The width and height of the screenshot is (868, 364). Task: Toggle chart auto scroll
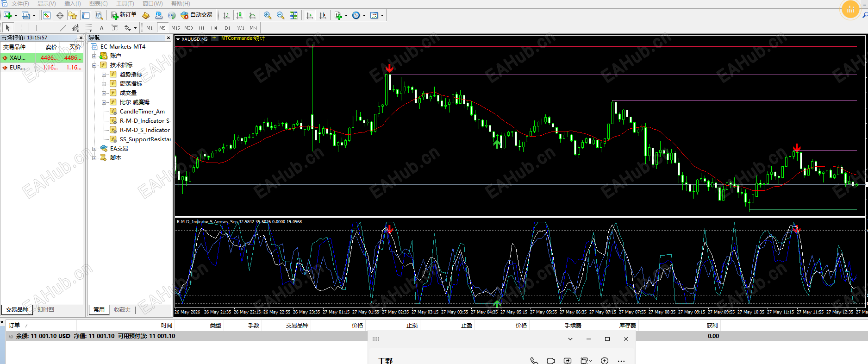(x=310, y=15)
